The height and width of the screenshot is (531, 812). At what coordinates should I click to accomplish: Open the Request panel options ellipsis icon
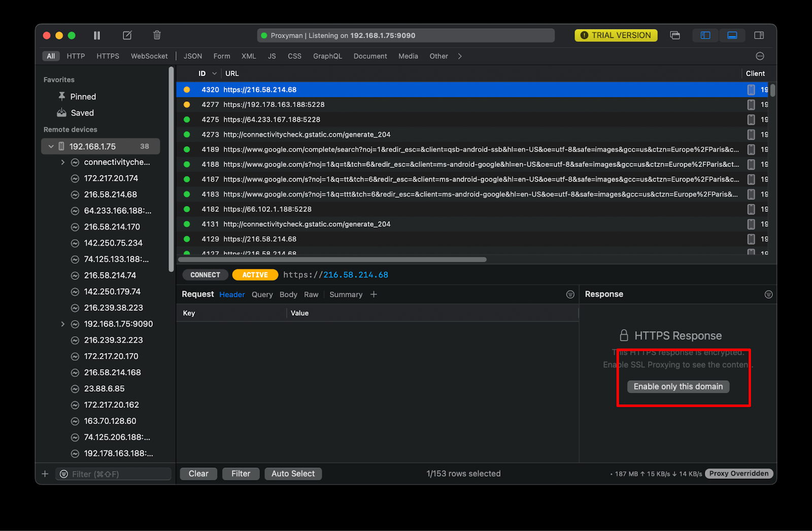(570, 294)
